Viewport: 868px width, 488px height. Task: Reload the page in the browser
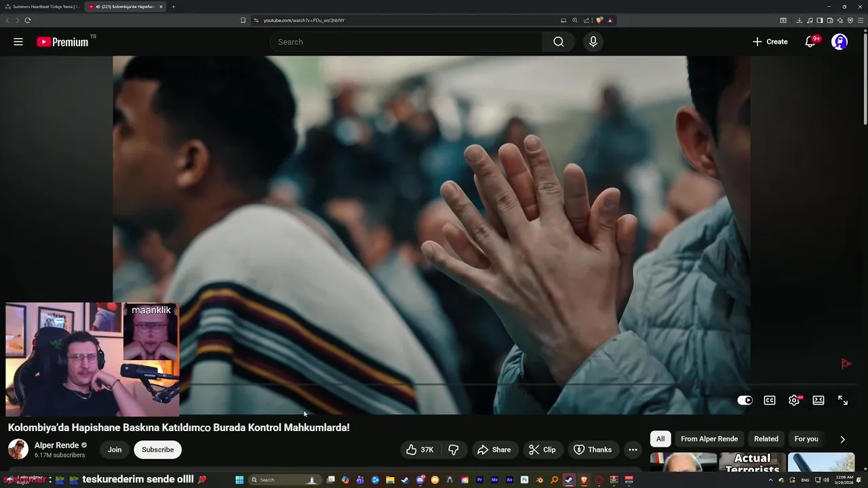27,20
